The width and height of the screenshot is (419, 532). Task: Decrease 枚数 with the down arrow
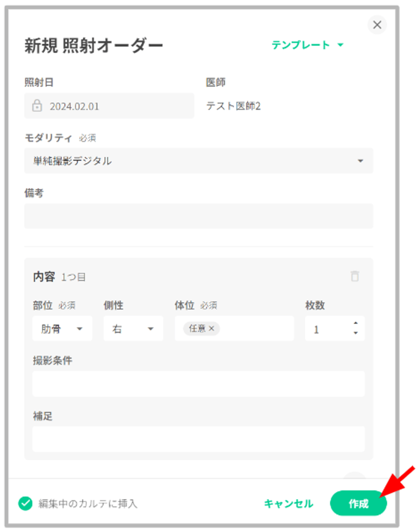356,333
